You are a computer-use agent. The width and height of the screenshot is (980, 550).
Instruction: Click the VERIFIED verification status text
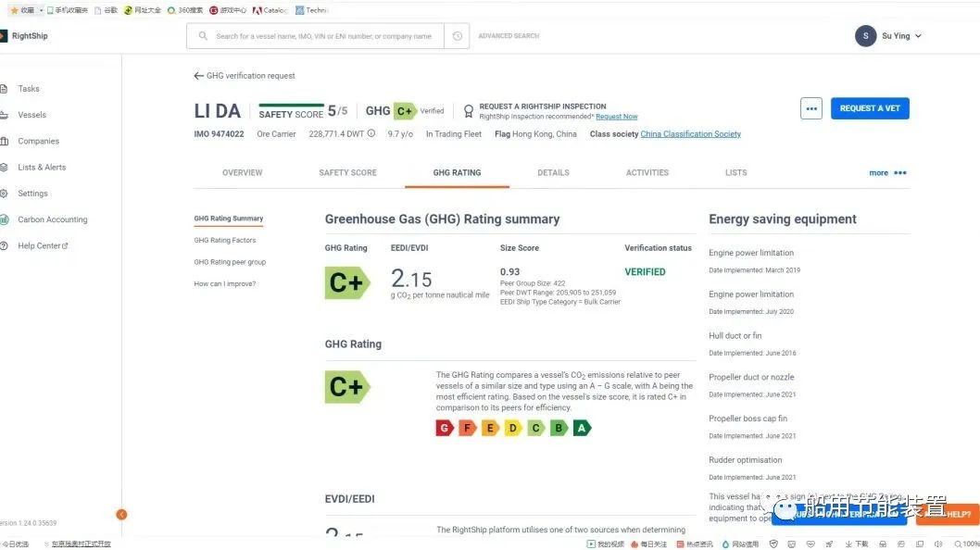coord(645,272)
